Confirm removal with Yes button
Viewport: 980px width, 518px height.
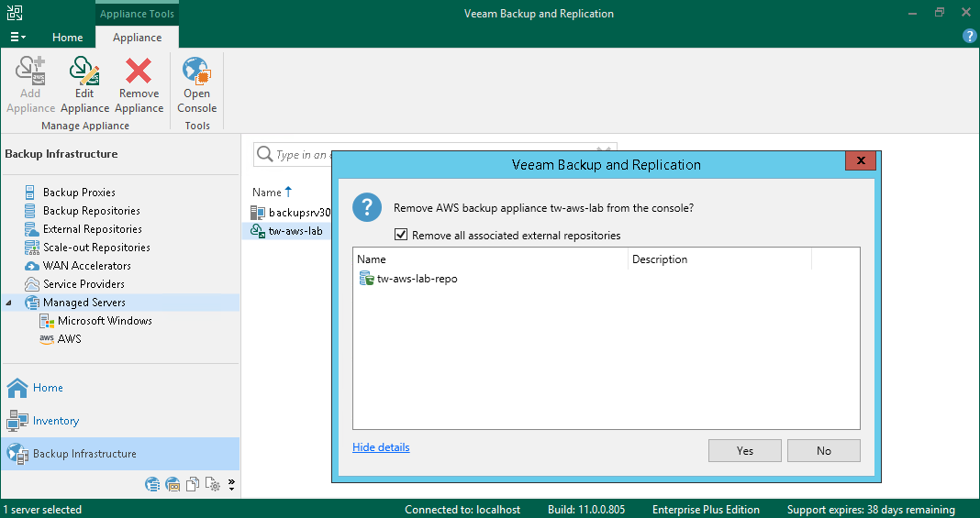[x=745, y=450]
